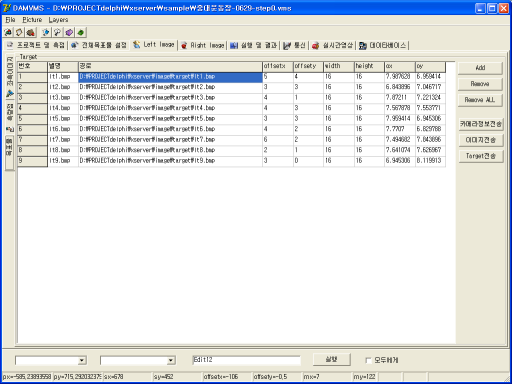Open the first bottom-left combo box dropdown
Image resolution: width=512 pixels, height=384 pixels.
click(x=82, y=360)
